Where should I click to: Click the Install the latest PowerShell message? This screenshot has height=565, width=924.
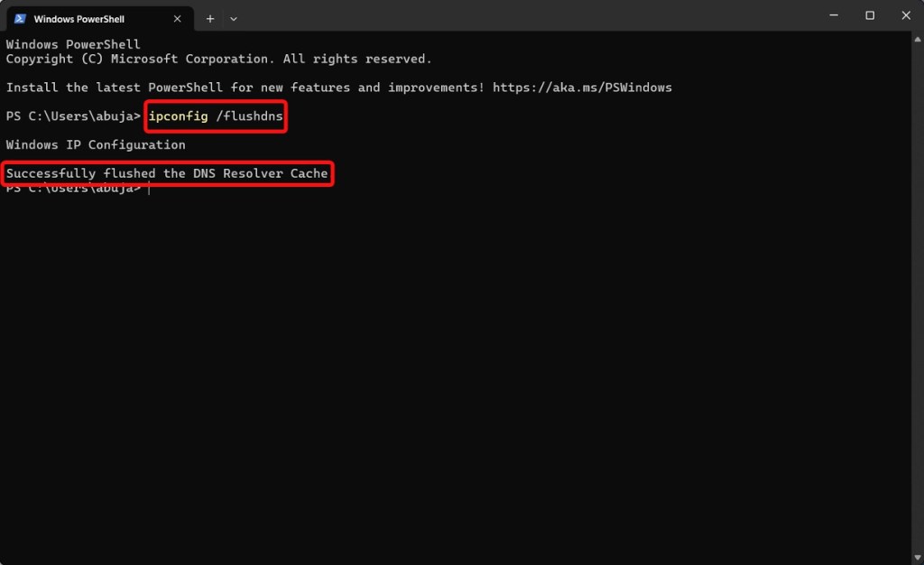tap(245, 88)
